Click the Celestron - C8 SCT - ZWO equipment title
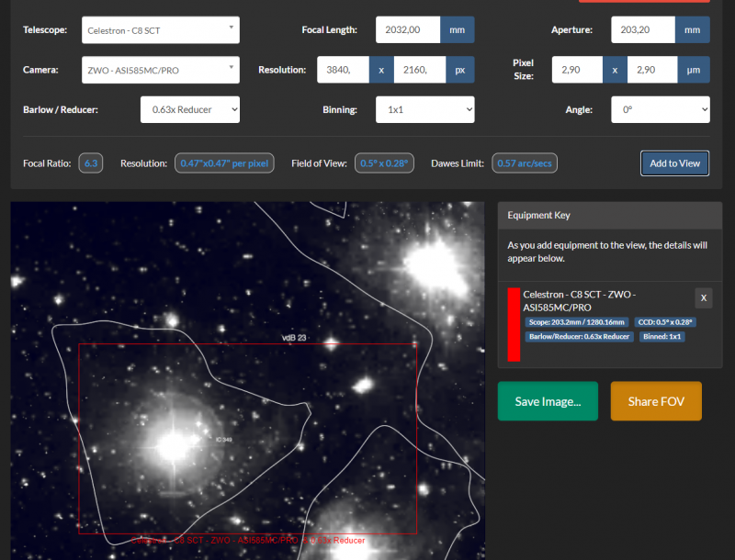 (x=580, y=301)
